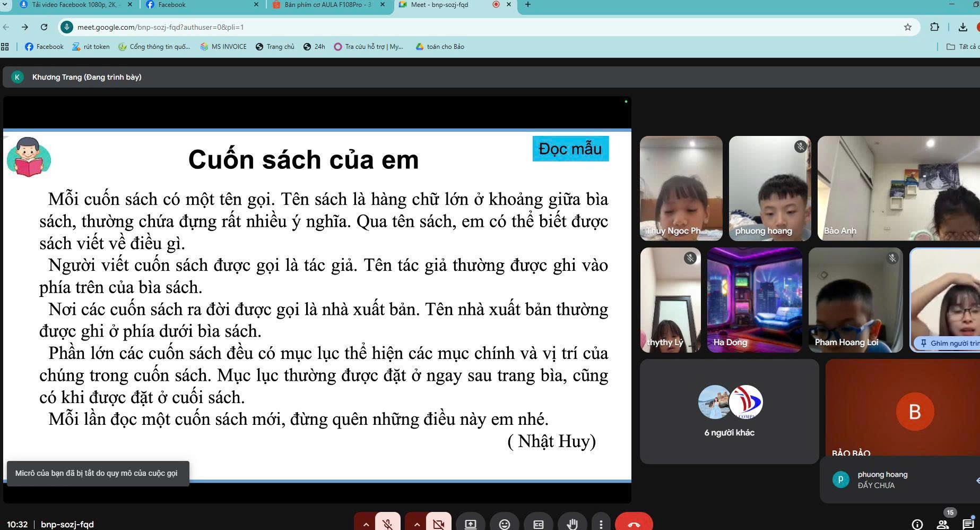Screen dimensions: 980x530
Task: Toggle closed captions CC button
Action: [x=538, y=524]
